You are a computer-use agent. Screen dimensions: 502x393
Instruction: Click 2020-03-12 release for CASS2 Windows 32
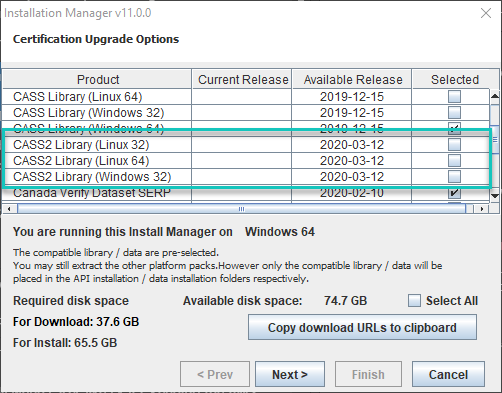[352, 177]
